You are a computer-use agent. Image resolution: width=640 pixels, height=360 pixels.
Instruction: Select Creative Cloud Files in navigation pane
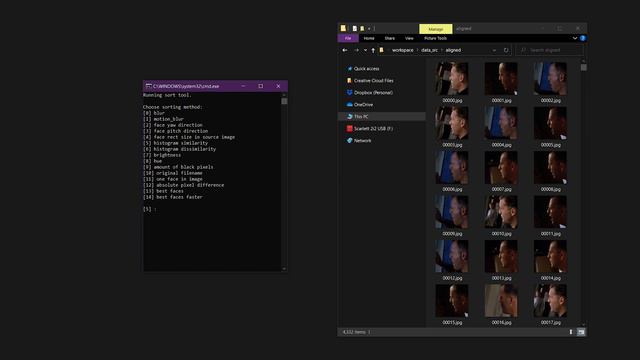pos(373,81)
